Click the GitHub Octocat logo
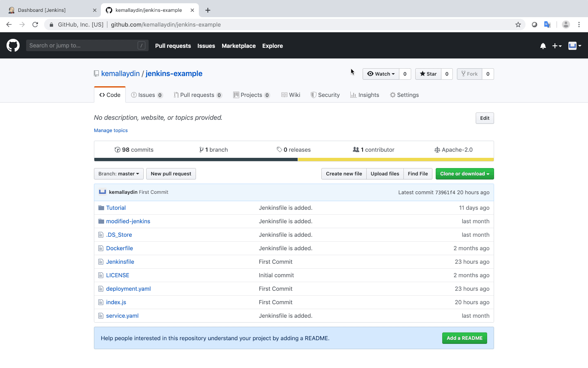Viewport: 588px width, 368px height. 13,45
